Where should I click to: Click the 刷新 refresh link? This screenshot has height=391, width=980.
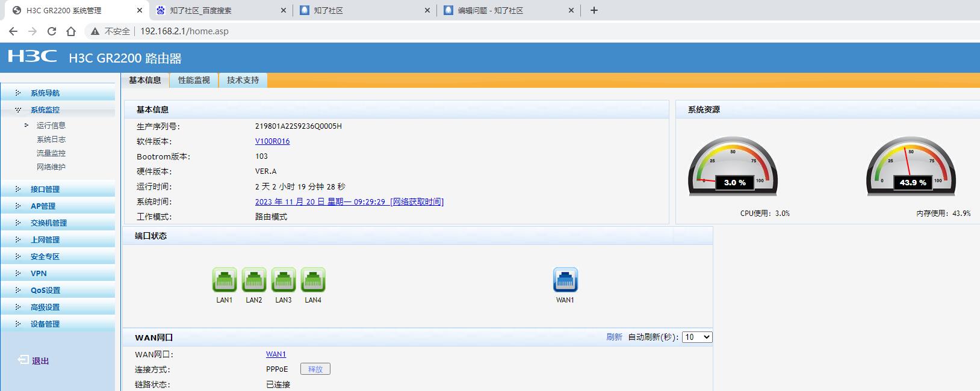pos(614,337)
